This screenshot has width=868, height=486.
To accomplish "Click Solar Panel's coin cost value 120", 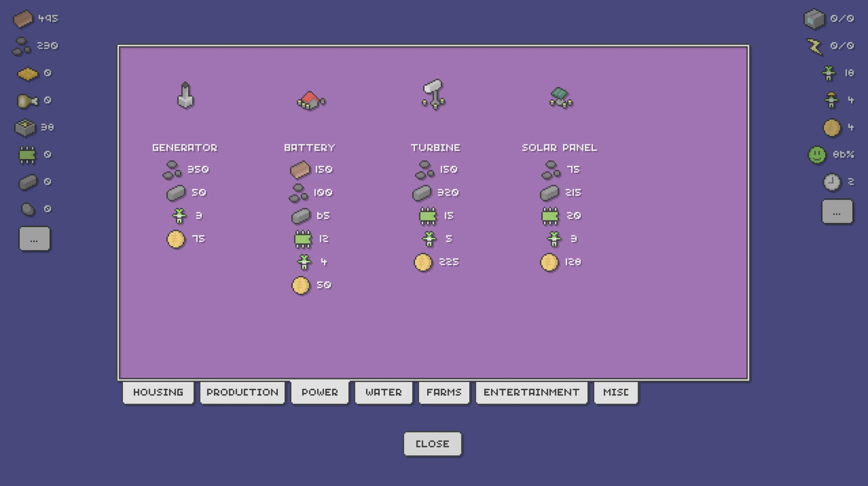I will point(573,262).
